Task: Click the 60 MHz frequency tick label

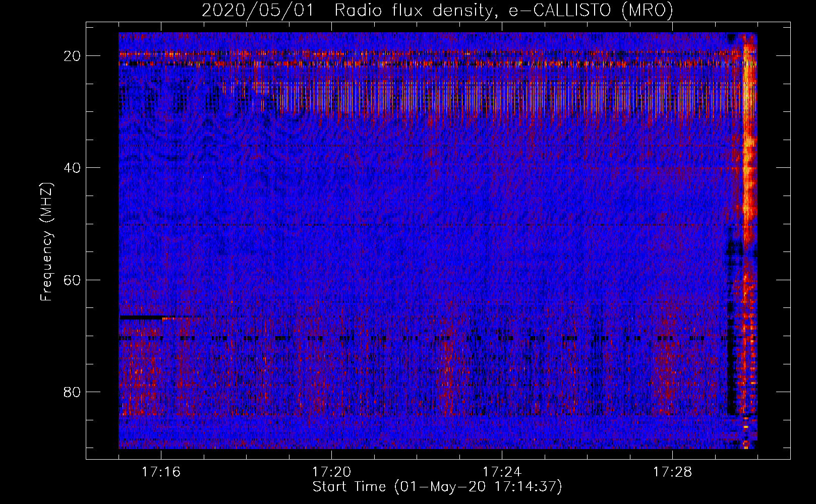Action: point(72,280)
